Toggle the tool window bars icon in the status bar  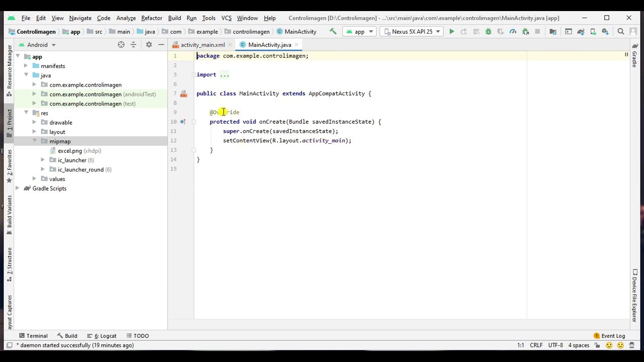click(9, 345)
